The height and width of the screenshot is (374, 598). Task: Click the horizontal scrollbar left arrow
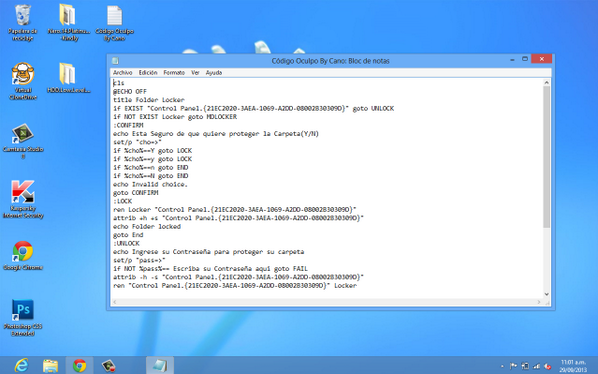tap(114, 302)
